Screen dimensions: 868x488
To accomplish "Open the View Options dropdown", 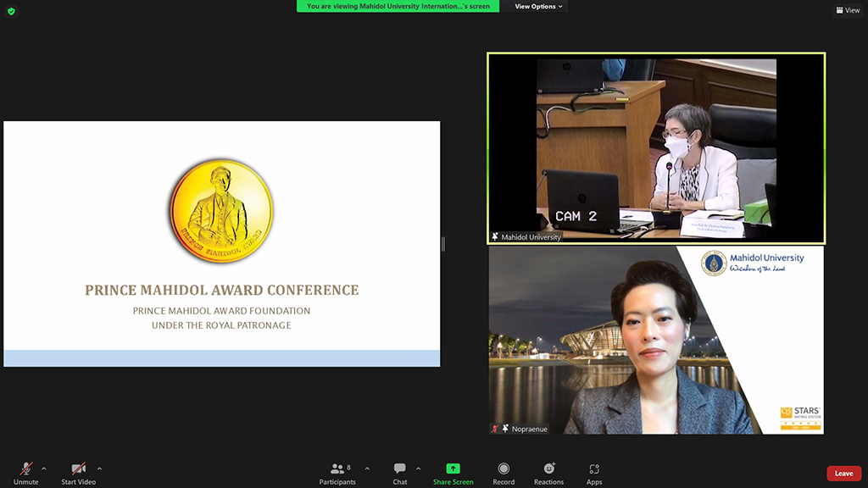I will click(x=538, y=7).
